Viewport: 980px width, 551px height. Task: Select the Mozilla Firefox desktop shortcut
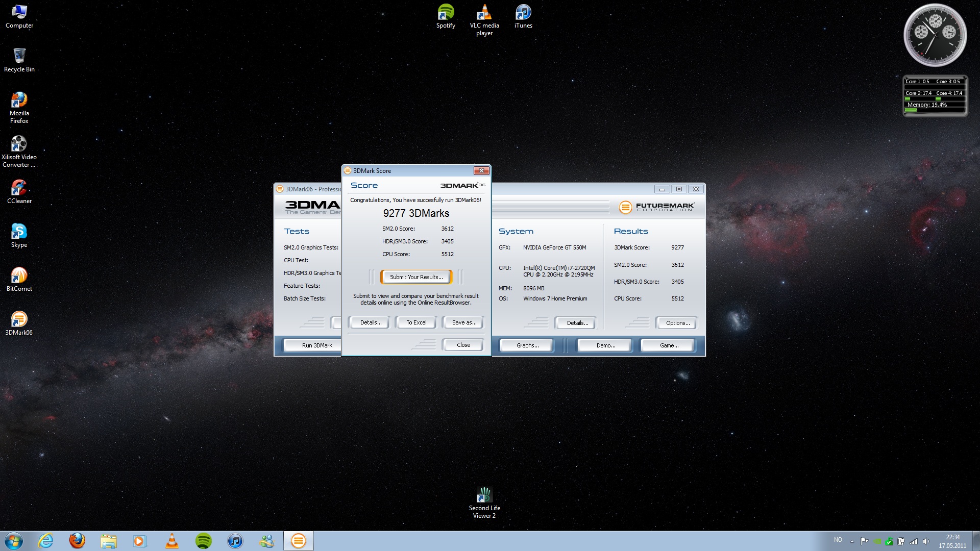(x=19, y=108)
